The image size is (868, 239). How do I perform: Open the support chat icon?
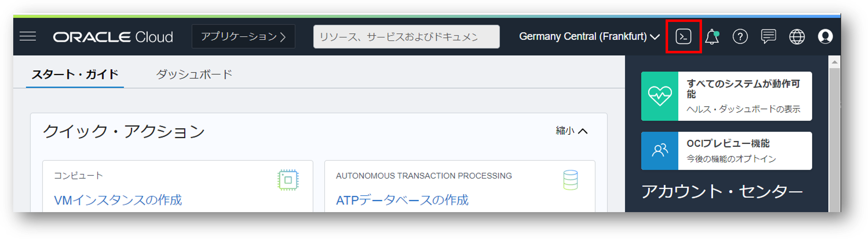(768, 37)
